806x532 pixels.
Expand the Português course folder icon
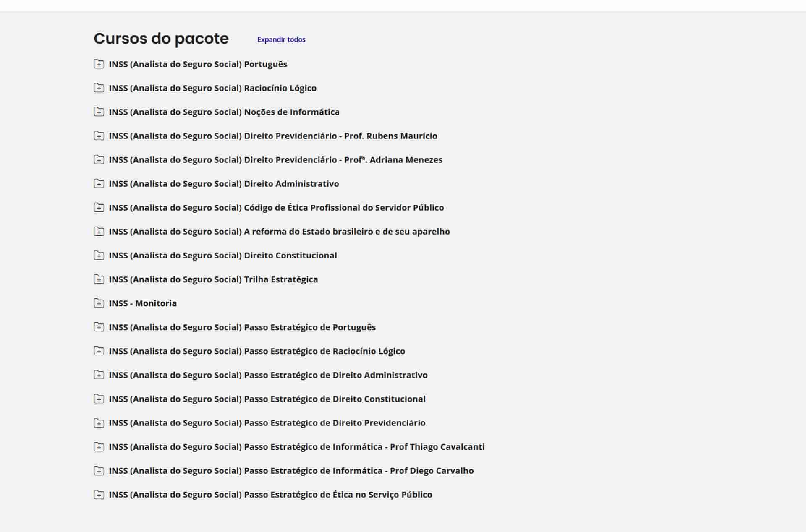click(x=99, y=64)
